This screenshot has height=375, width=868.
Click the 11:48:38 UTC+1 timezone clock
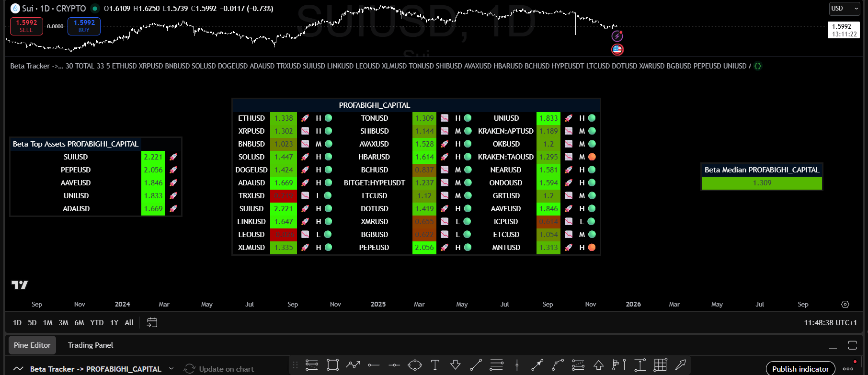pos(830,323)
